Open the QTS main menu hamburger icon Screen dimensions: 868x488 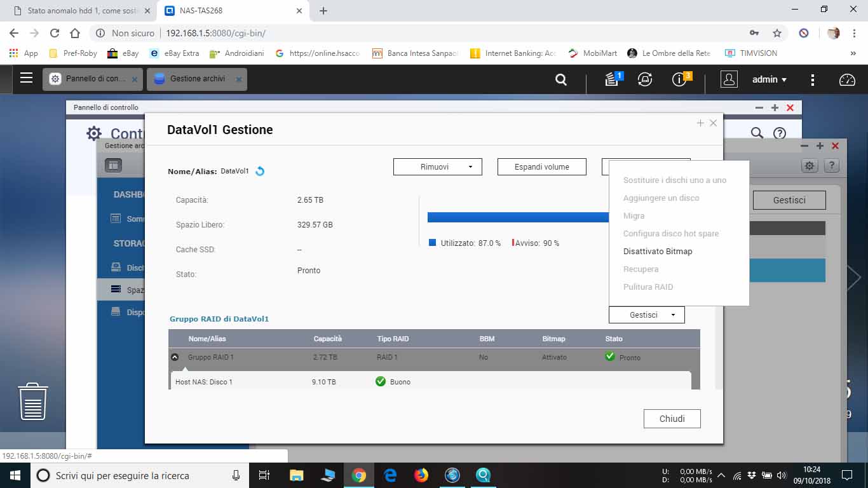[x=26, y=78]
